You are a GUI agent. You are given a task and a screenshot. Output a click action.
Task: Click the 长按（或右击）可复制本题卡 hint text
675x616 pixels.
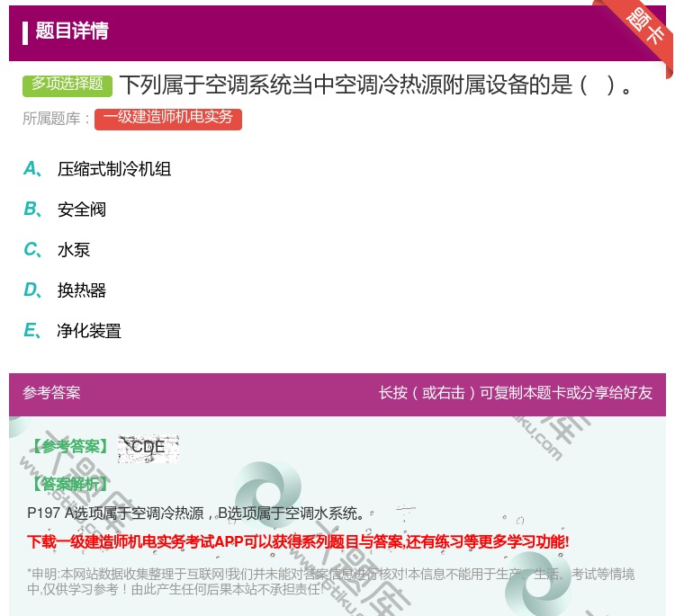coord(516,393)
